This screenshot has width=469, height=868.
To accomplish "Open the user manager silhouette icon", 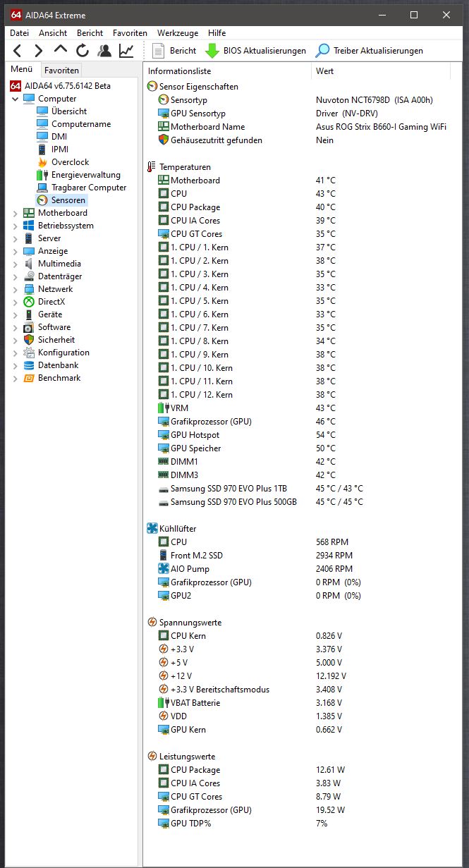I will coord(104,51).
